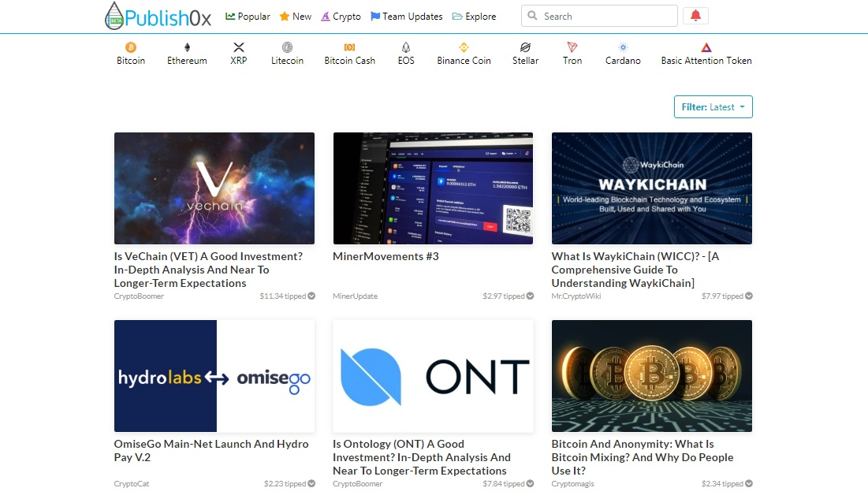Screen dimensions: 868x499
Task: Open the hydrolabs omisego thumbnail
Action: point(214,376)
